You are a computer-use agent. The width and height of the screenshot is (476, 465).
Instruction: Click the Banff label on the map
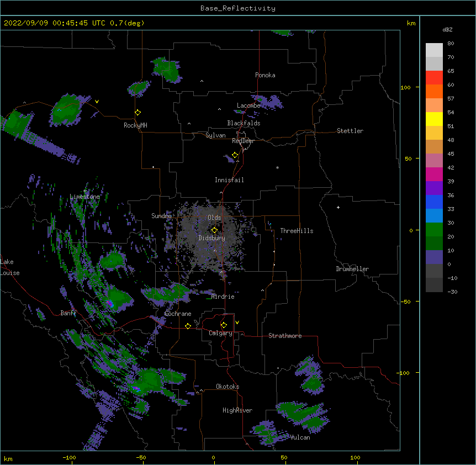pos(68,313)
